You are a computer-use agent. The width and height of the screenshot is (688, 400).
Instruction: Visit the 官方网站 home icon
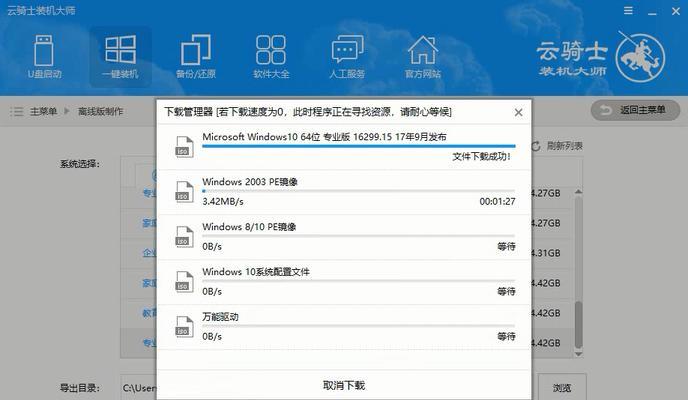tap(423, 57)
